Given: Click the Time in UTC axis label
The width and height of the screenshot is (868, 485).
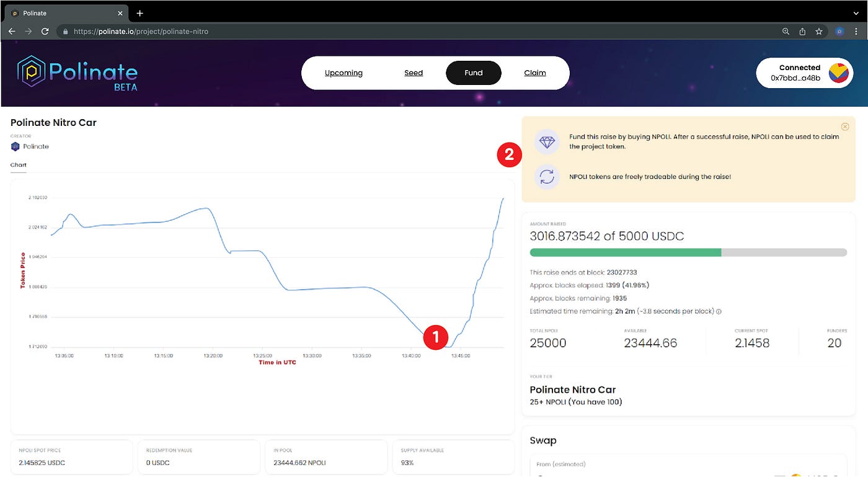Looking at the screenshot, I should (x=277, y=362).
